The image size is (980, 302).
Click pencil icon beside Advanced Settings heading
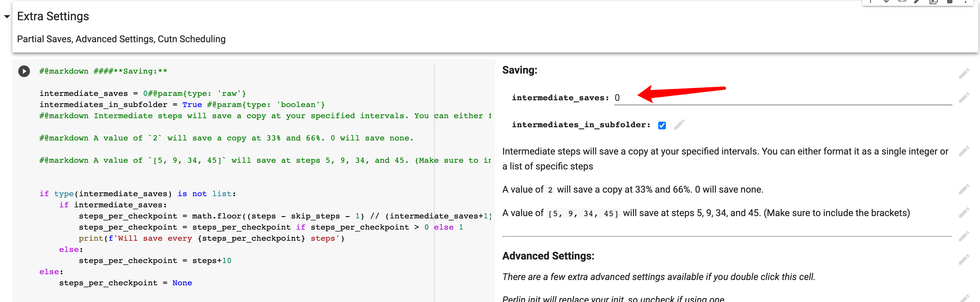(964, 260)
